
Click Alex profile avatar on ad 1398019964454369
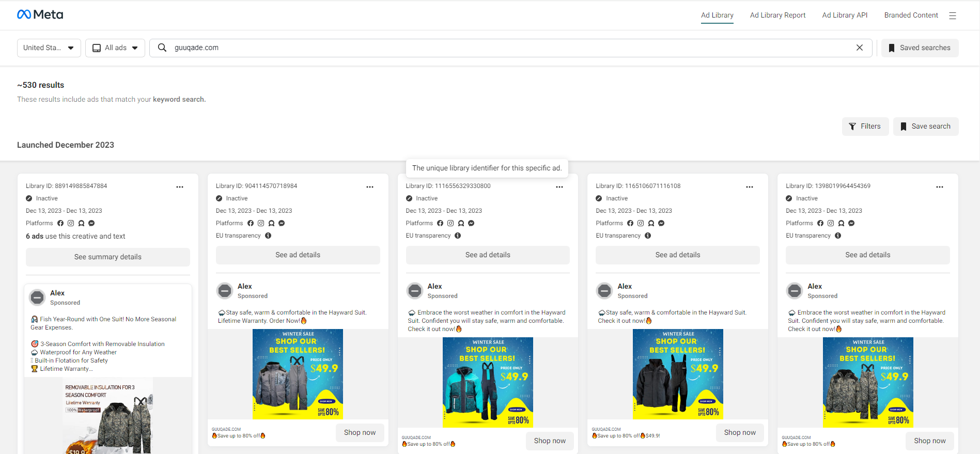coord(795,291)
